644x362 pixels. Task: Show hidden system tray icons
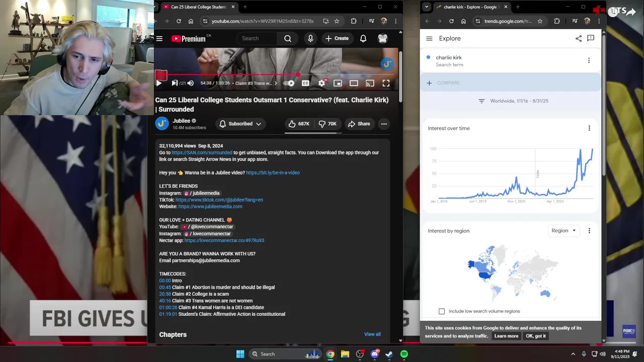pyautogui.click(x=573, y=354)
